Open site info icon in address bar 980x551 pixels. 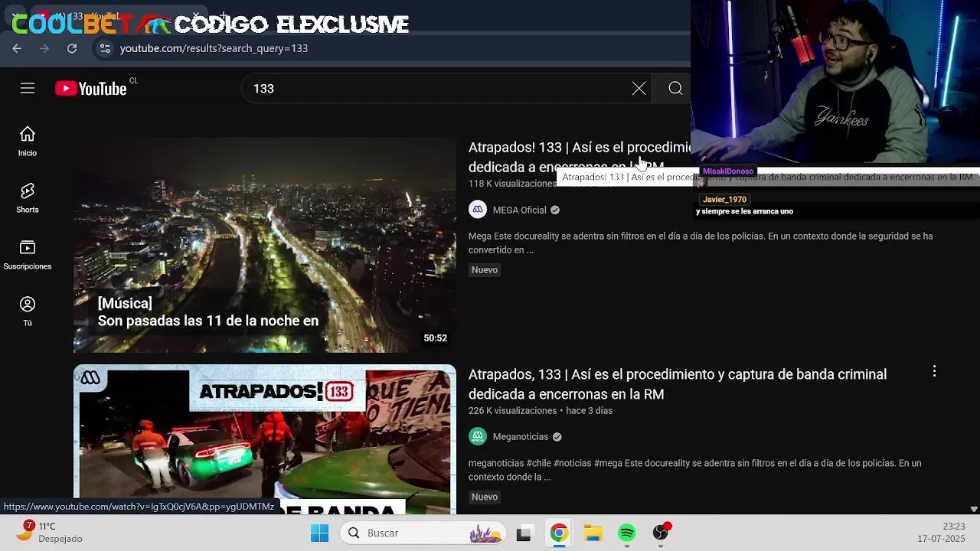(x=106, y=48)
